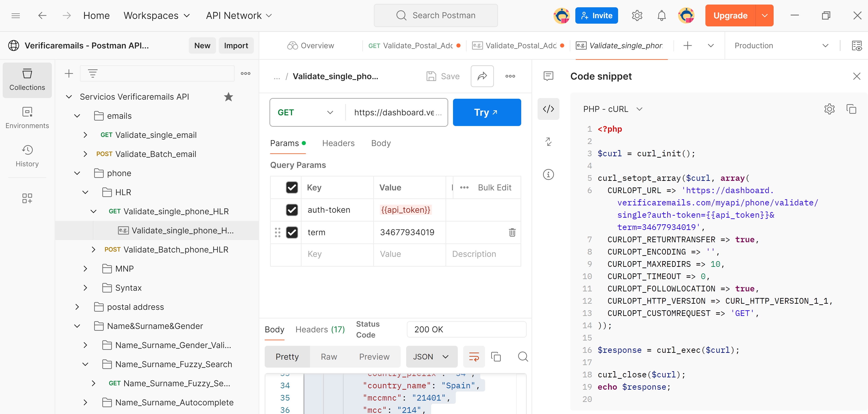This screenshot has width=868, height=414.
Task: Expand Validate_Batch_phone_HLR request
Action: (93, 250)
